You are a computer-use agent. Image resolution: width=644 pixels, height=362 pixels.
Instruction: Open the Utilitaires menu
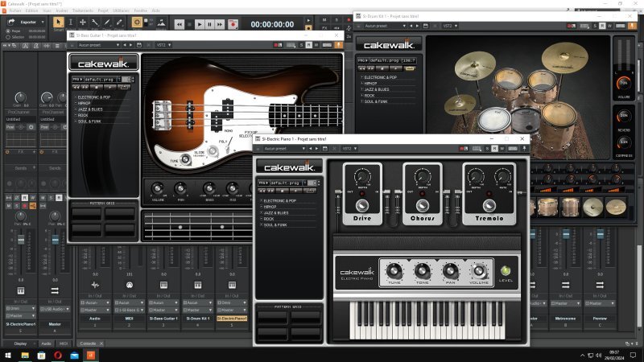[122, 10]
